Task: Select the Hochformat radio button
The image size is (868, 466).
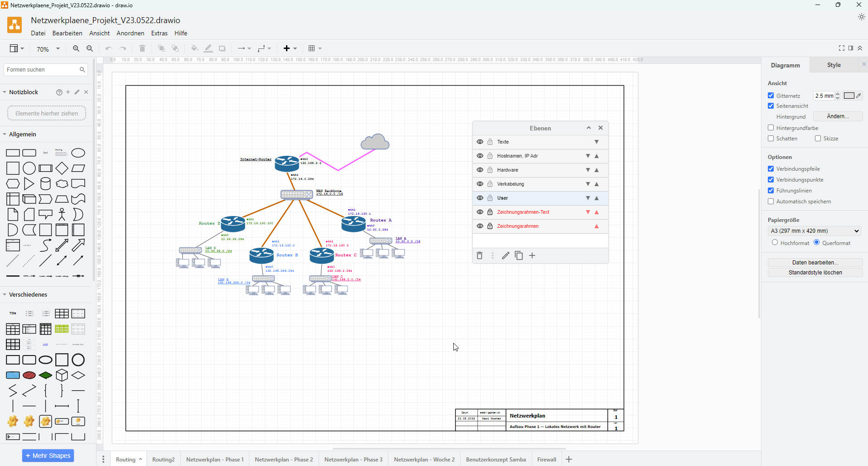Action: (775, 242)
